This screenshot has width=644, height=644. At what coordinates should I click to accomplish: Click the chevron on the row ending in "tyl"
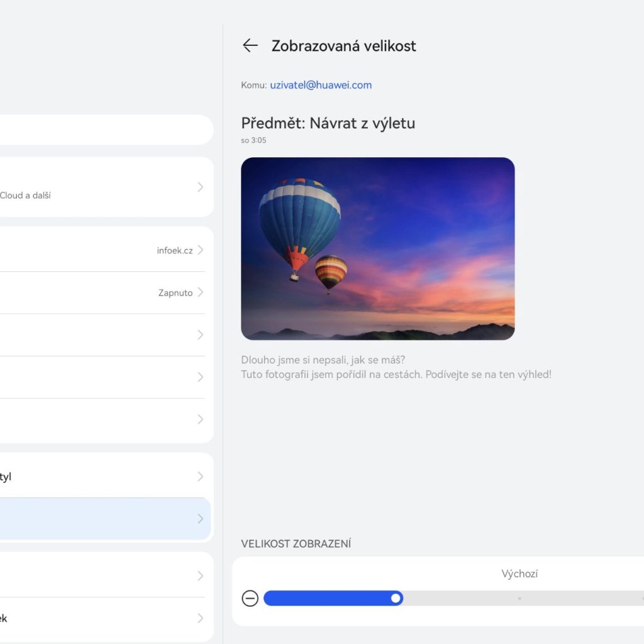[200, 476]
